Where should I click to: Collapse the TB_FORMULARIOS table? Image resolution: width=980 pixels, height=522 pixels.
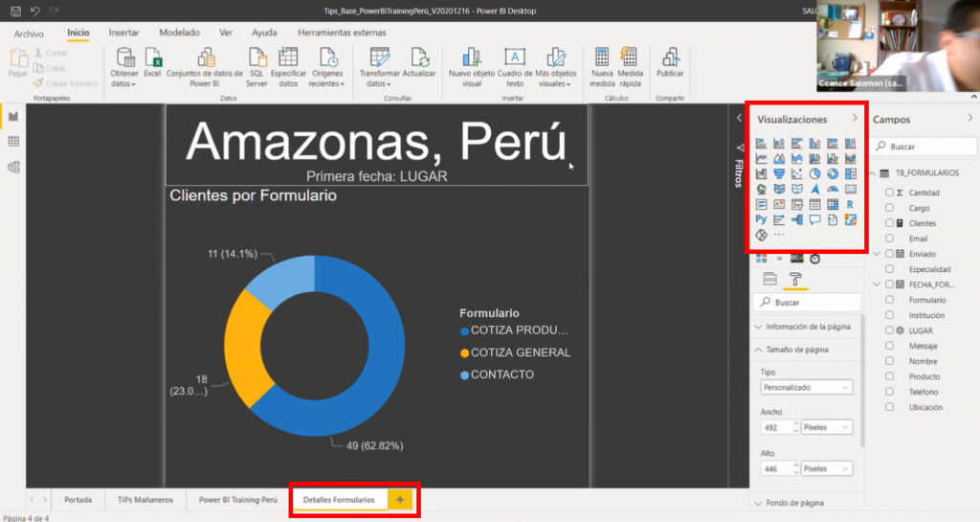point(873,173)
